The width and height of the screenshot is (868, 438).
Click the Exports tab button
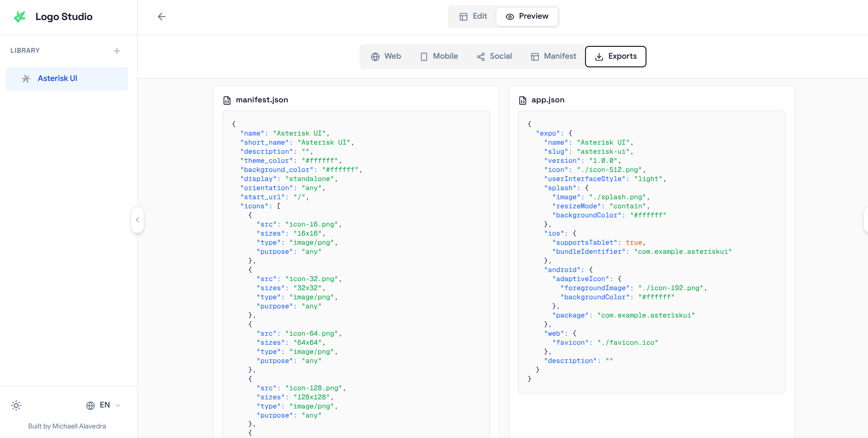tap(616, 56)
